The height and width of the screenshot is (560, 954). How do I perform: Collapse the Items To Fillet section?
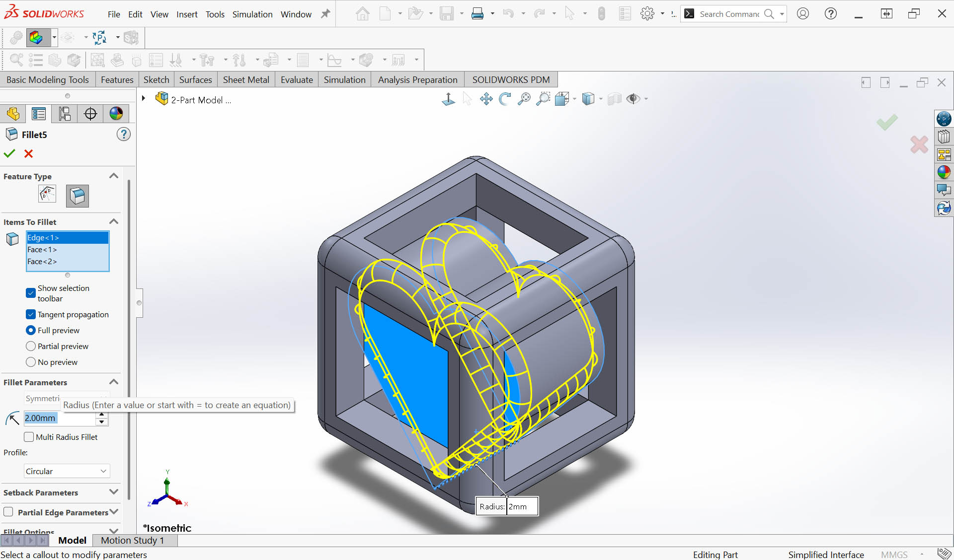(x=113, y=222)
